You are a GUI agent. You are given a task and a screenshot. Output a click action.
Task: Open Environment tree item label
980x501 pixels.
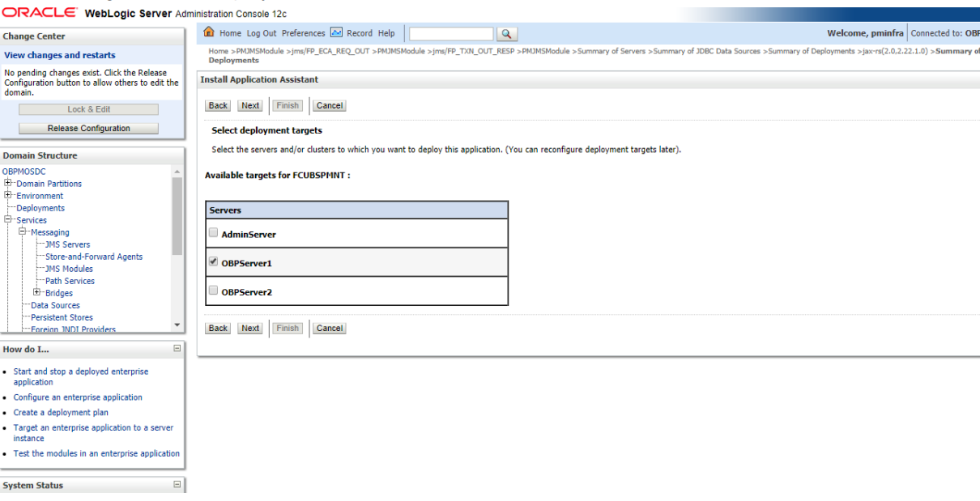tap(40, 196)
